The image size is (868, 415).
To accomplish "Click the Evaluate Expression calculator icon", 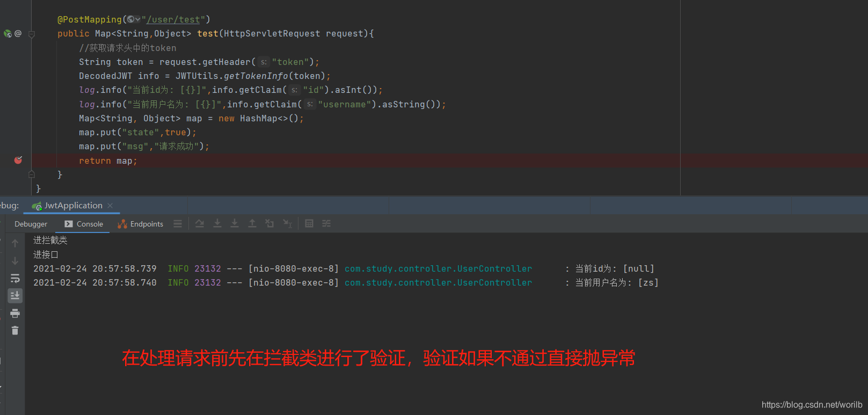I will [x=309, y=224].
